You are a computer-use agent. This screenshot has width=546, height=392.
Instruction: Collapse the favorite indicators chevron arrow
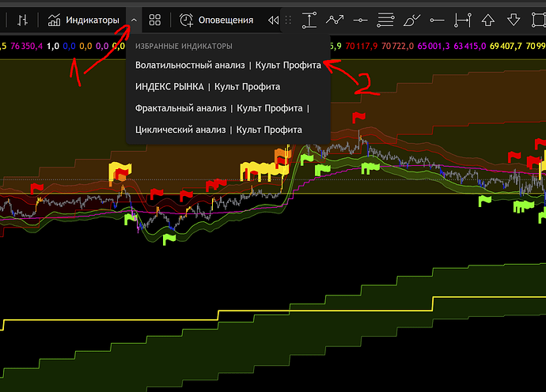pyautogui.click(x=135, y=20)
